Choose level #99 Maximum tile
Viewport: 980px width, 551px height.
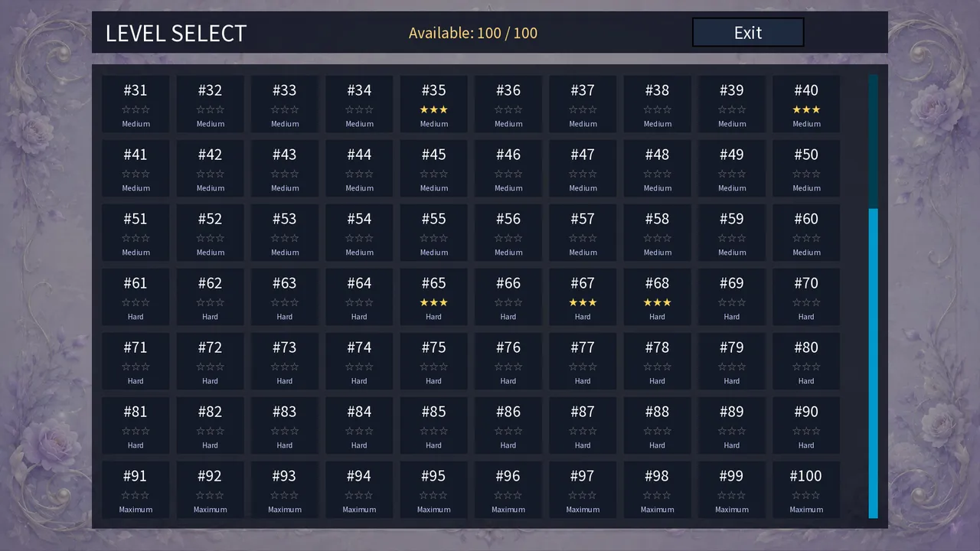point(732,490)
